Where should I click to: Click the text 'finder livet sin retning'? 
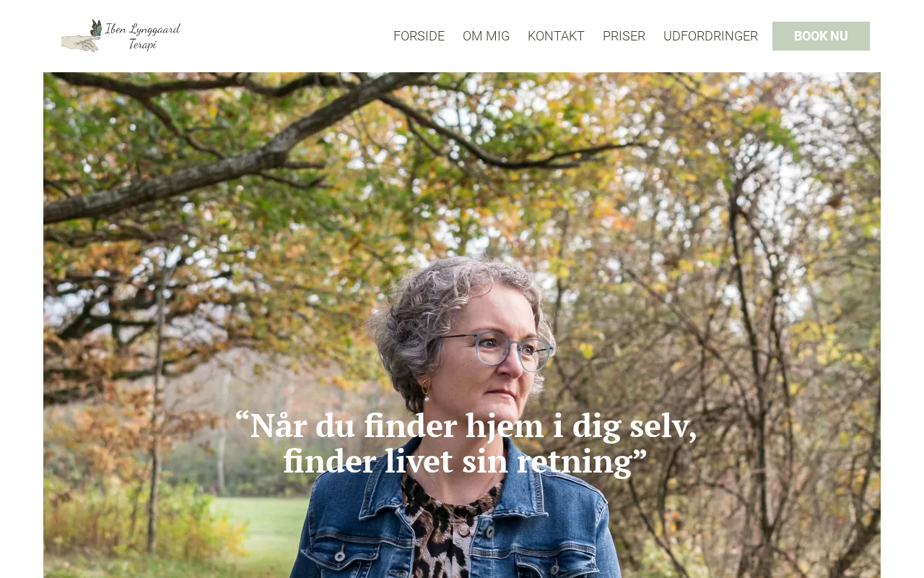(x=458, y=461)
